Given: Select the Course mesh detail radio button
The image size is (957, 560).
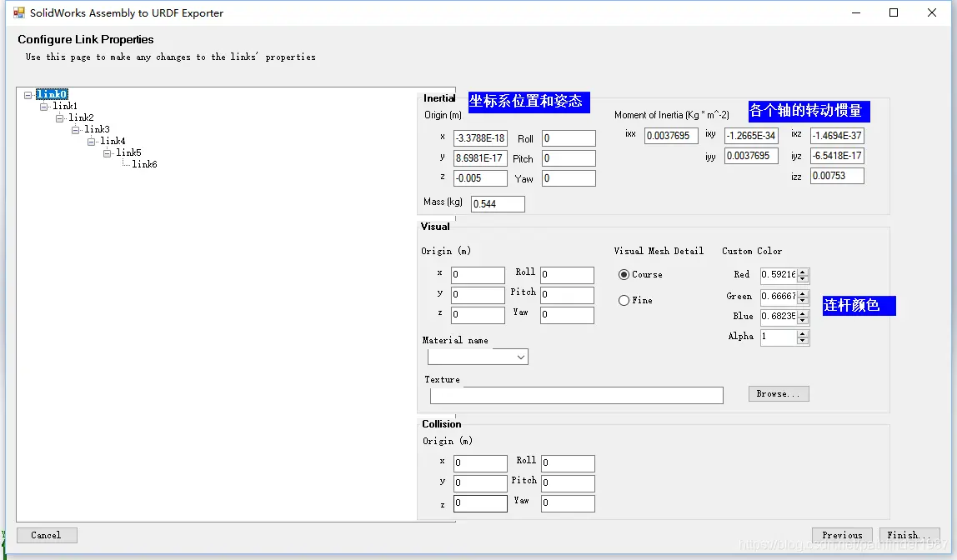Looking at the screenshot, I should [624, 275].
